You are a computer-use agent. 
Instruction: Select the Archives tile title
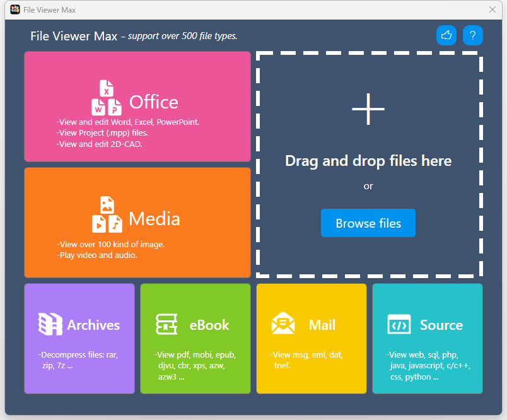tap(93, 325)
